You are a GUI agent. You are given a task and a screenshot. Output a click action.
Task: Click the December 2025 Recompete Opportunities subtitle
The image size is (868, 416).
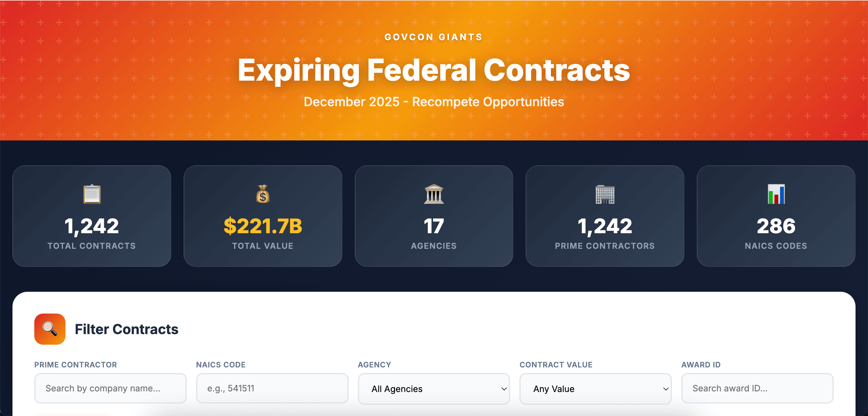click(434, 102)
